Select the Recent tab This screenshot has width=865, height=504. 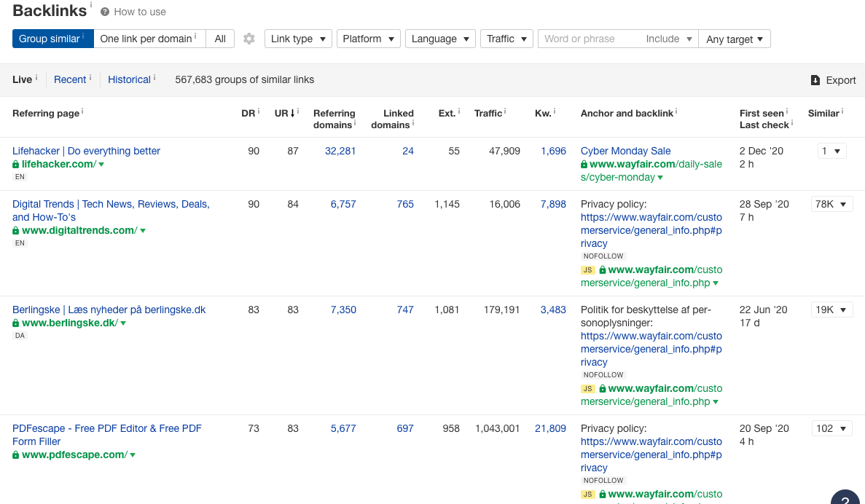point(69,79)
